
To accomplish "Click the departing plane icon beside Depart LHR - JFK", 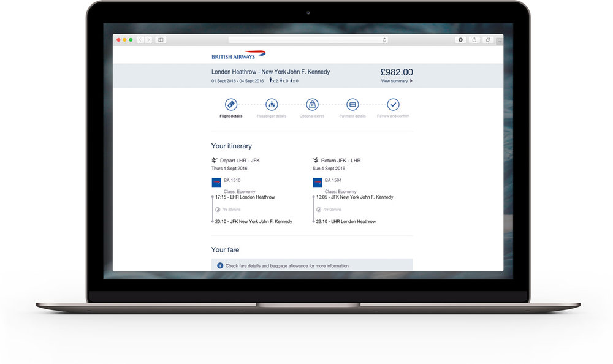I will tap(214, 161).
